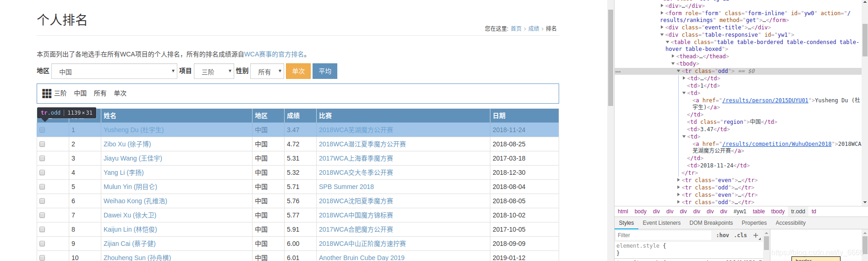Open the 项目 event dropdown showing 三阶
This screenshot has width=868, height=261.
click(x=214, y=71)
